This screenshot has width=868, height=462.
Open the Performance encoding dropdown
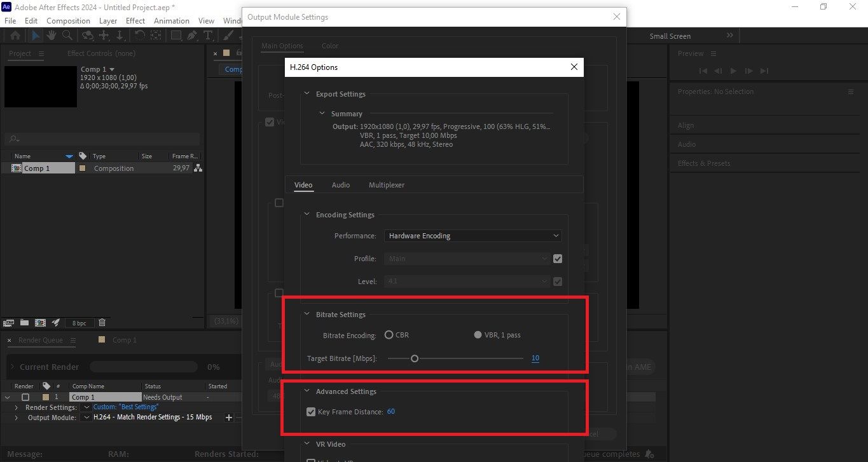pos(472,235)
